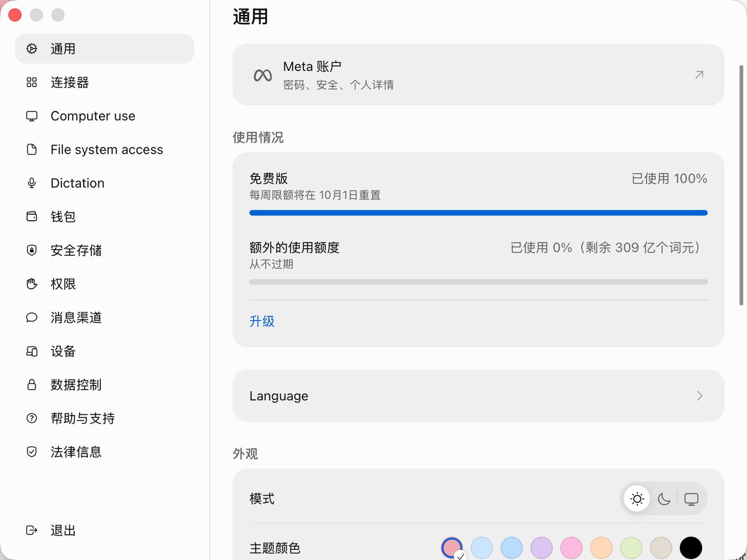Click the question mark icon beside 帮助与支持
Image resolution: width=747 pixels, height=560 pixels.
coord(32,418)
